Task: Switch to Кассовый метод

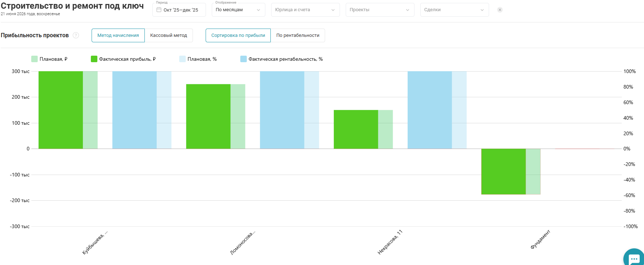Action: 169,35
